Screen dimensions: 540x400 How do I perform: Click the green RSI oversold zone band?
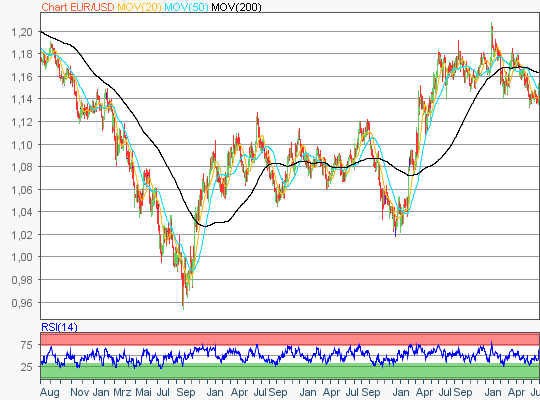point(290,371)
